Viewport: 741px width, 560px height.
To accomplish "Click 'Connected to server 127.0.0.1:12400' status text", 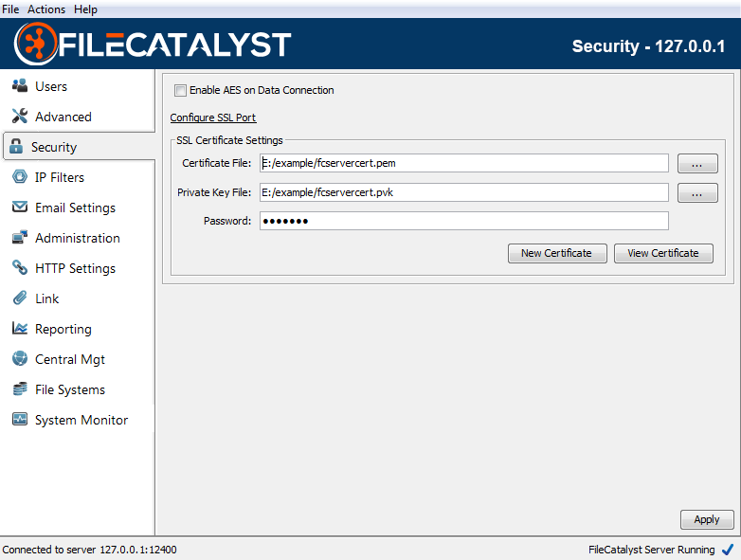I will [x=89, y=550].
